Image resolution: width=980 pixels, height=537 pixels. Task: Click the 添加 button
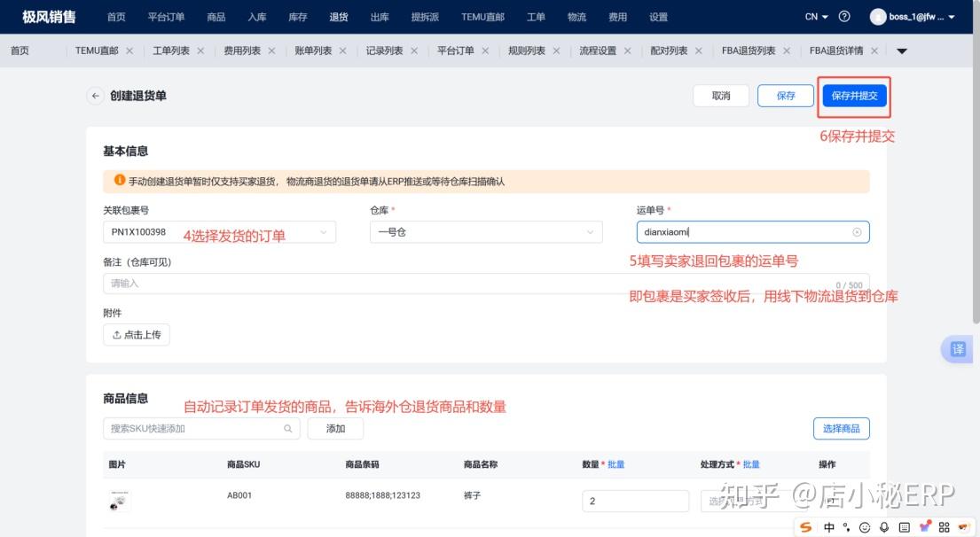click(335, 428)
